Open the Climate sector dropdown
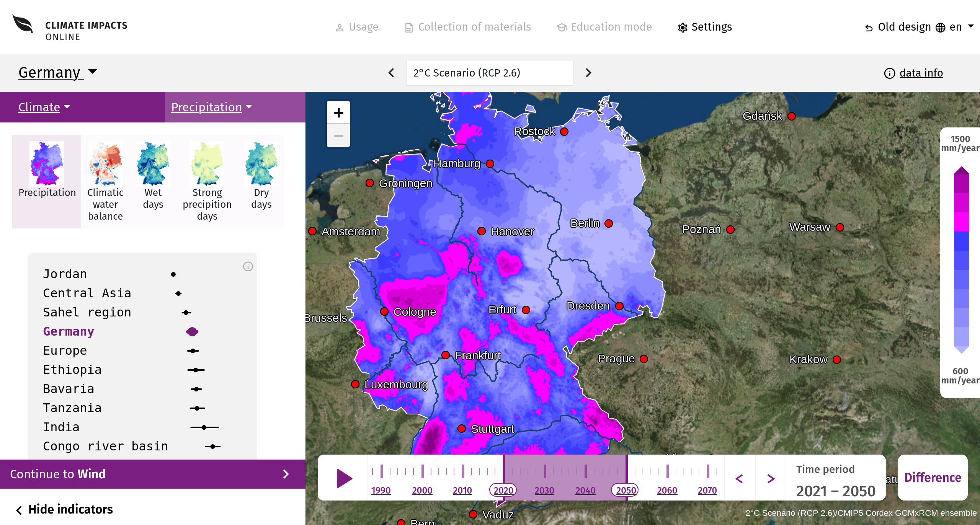The height and width of the screenshot is (525, 980). 44,107
